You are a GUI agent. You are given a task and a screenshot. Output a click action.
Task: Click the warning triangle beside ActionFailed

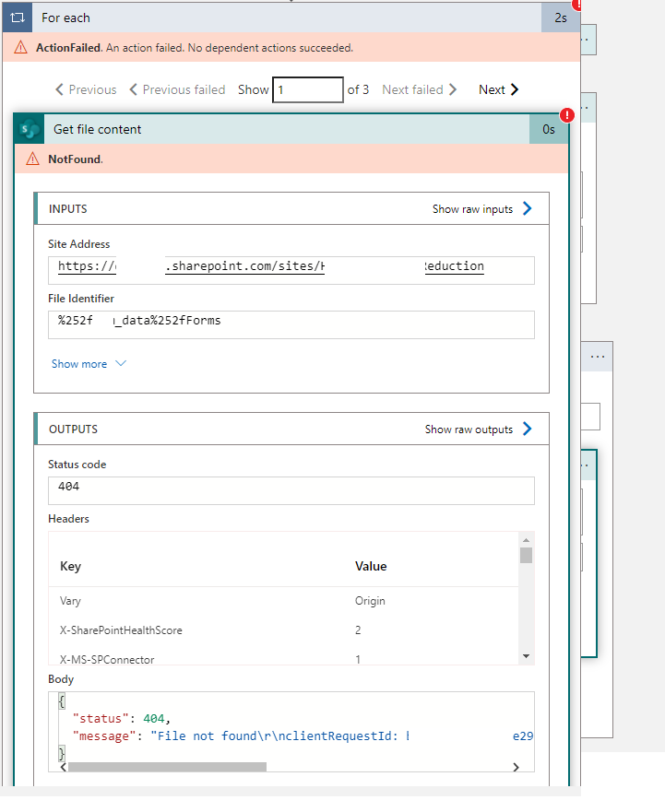click(x=20, y=48)
